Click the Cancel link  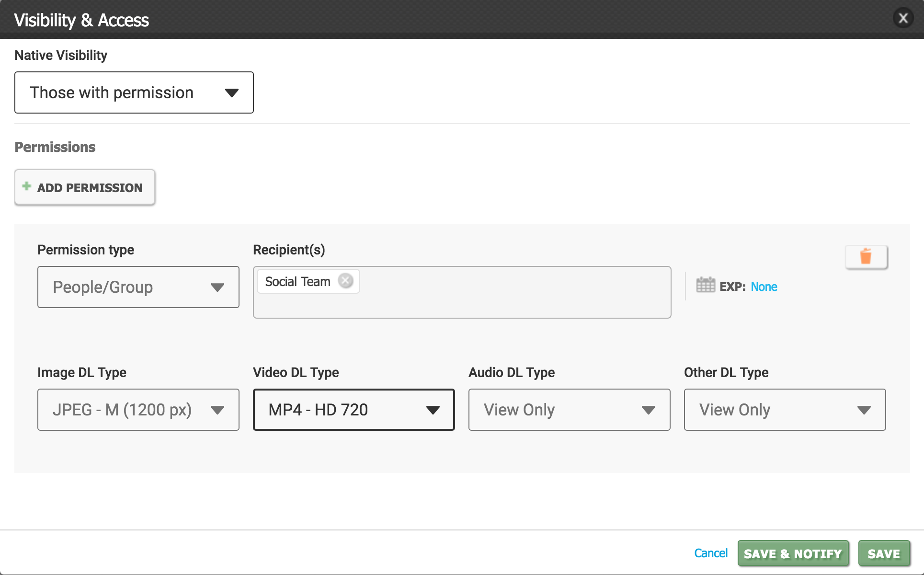(710, 553)
